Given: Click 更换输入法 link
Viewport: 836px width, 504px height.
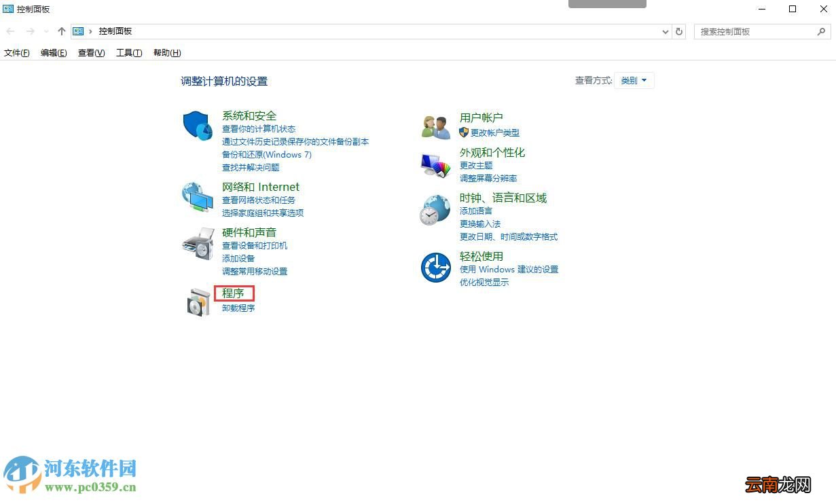Looking at the screenshot, I should point(480,224).
